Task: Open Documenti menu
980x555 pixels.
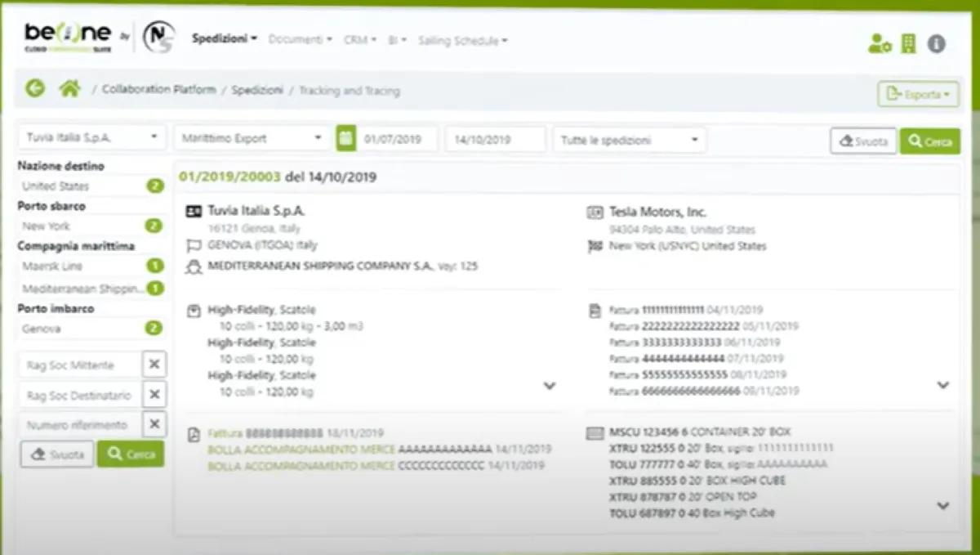Action: (x=300, y=39)
